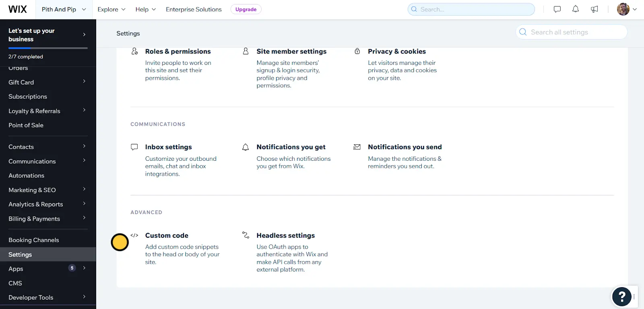Screen dimensions: 644x309
Task: Expand the Contacts sidebar submenu
Action: point(84,146)
